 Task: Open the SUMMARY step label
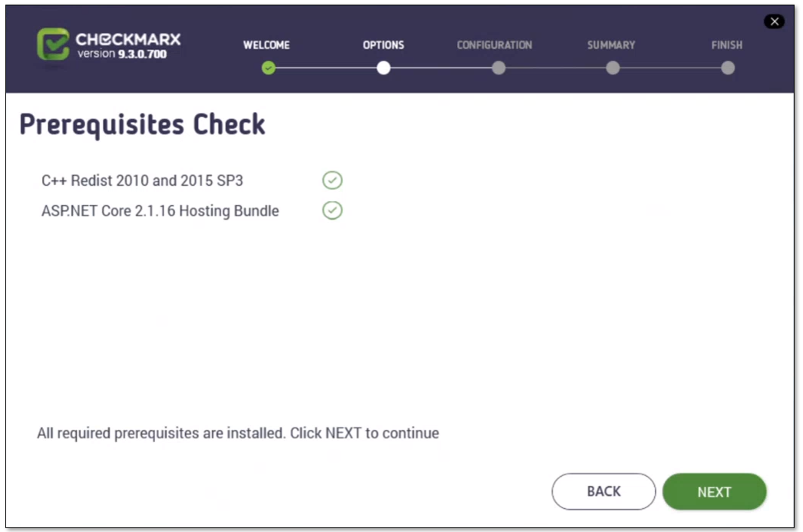(611, 45)
